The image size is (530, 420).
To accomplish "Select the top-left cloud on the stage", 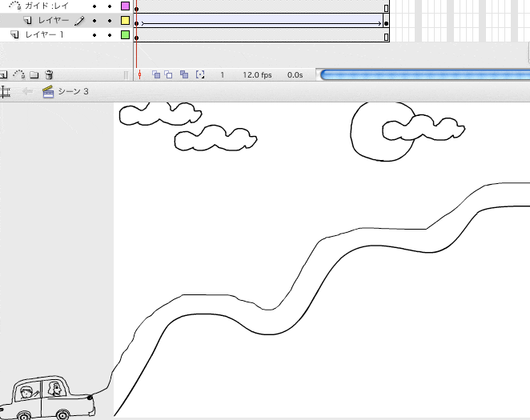I will click(161, 114).
